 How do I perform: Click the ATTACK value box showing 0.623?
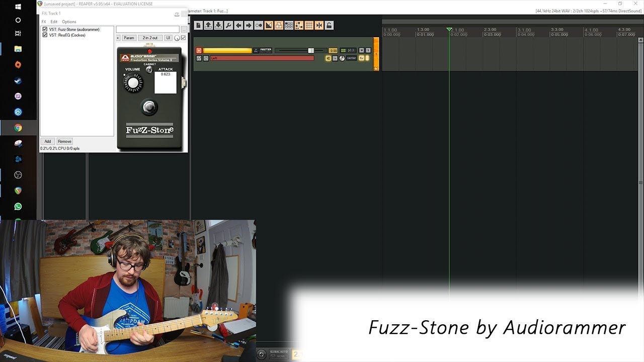(x=166, y=82)
